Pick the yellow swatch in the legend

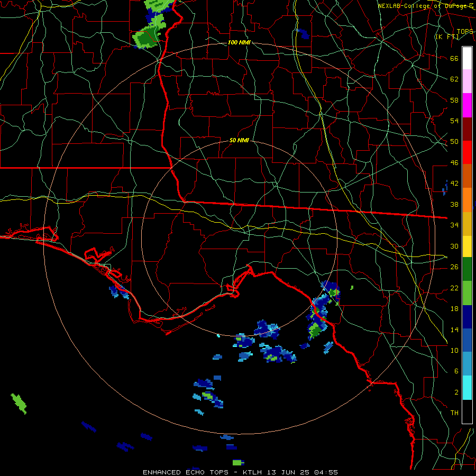(467, 246)
